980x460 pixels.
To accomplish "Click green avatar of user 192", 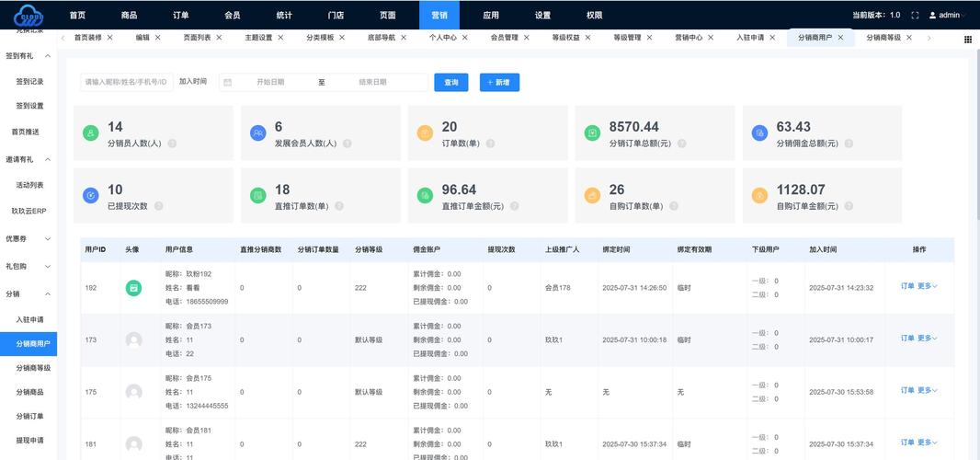I will [133, 288].
